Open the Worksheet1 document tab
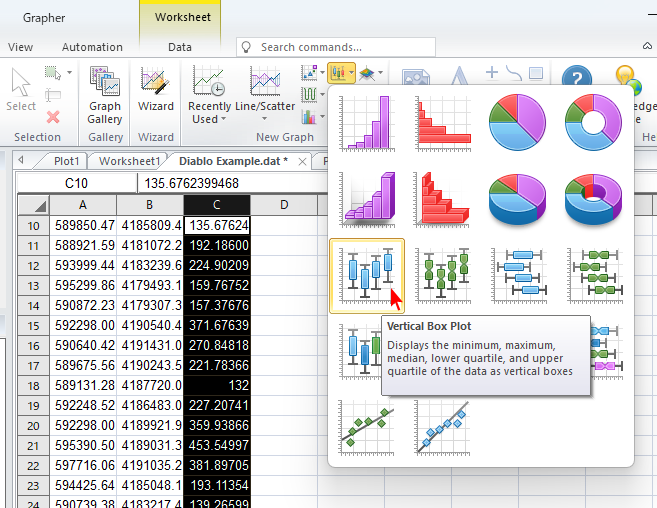Screen dimensions: 657x508 (129, 160)
